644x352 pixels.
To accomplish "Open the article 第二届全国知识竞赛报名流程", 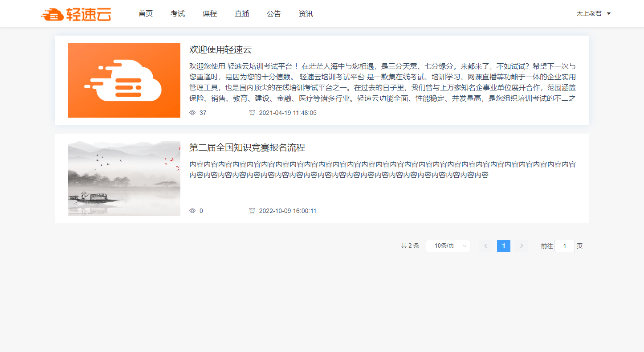I will tap(247, 147).
